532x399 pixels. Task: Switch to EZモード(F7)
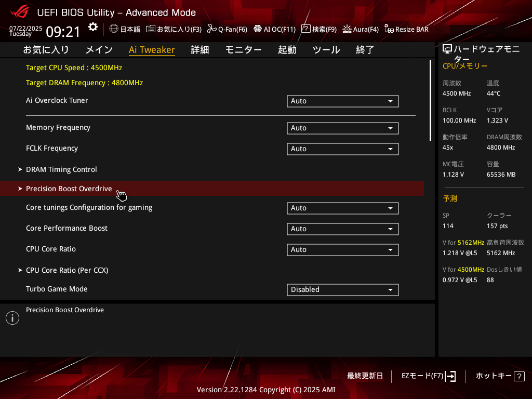[x=429, y=376]
